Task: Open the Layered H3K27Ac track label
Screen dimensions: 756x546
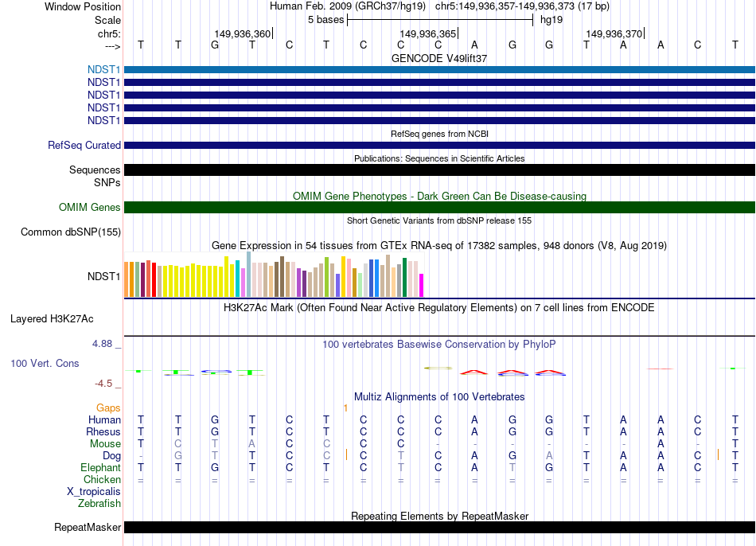Action: pyautogui.click(x=52, y=319)
